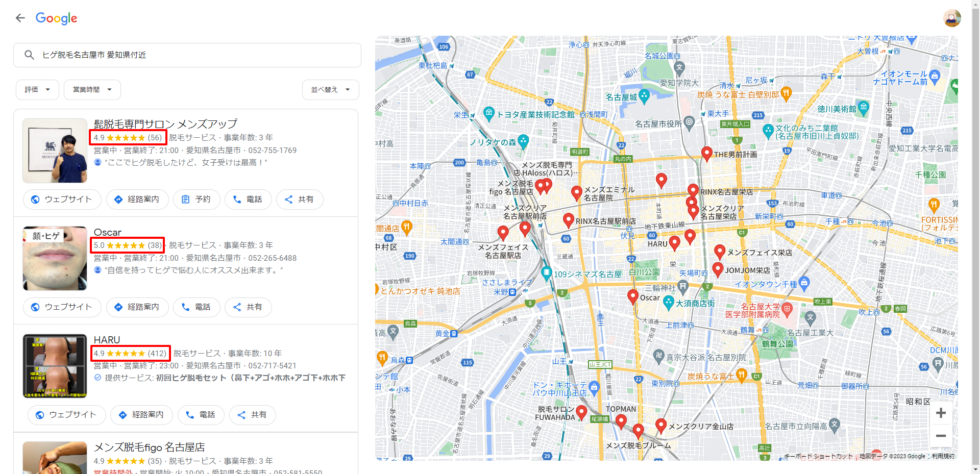Viewport: 980px width, 474px height.
Task: Click ウェブサイト button for HARU
Action: (x=66, y=415)
